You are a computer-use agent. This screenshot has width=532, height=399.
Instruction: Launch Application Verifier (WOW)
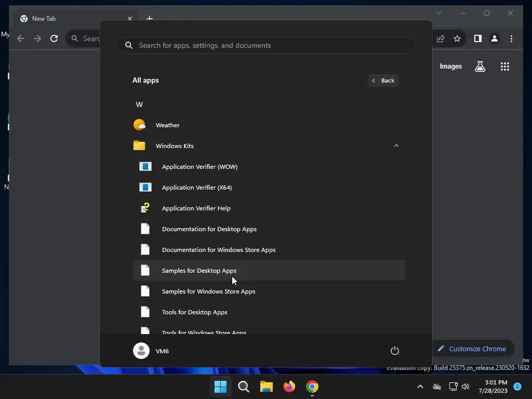[269, 167]
